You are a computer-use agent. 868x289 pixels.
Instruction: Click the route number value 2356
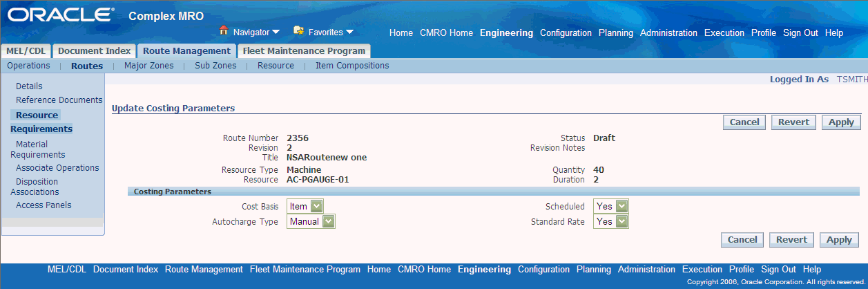[x=298, y=138]
